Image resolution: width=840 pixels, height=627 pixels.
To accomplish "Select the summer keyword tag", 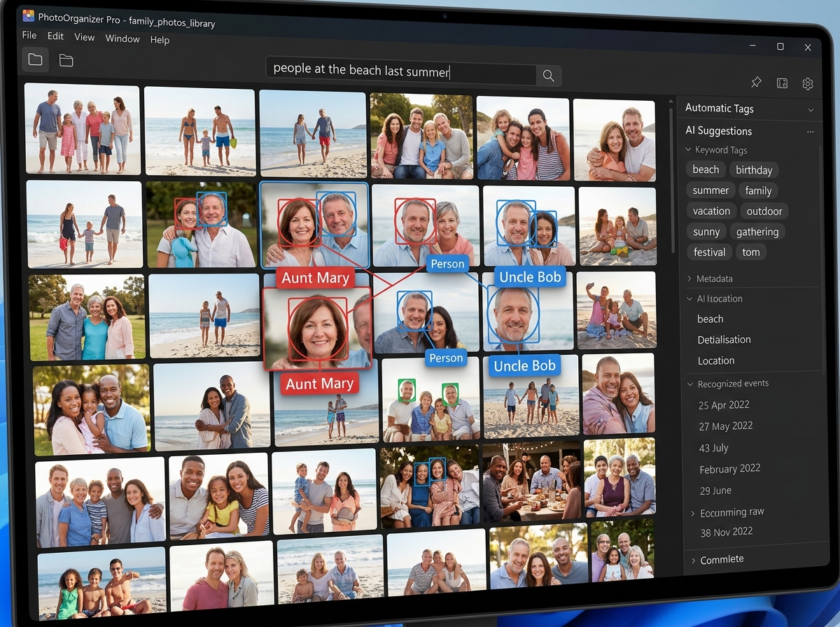I will (x=710, y=190).
